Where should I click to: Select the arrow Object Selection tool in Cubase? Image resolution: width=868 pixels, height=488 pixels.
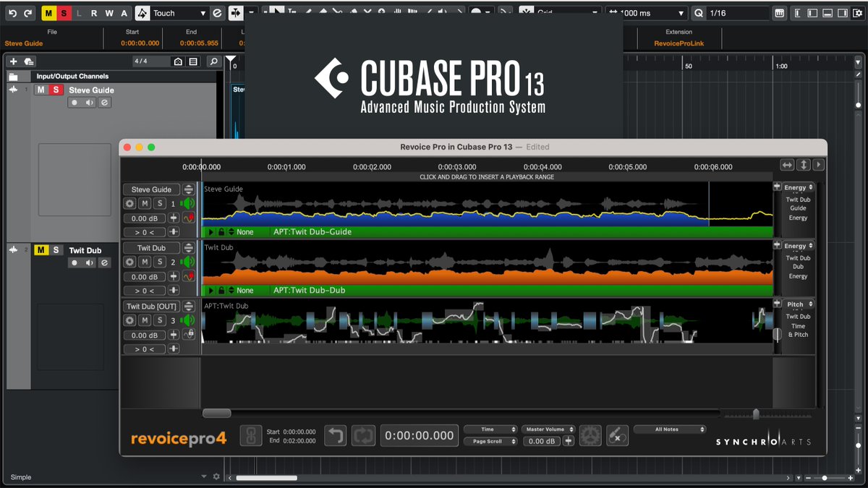click(x=277, y=12)
